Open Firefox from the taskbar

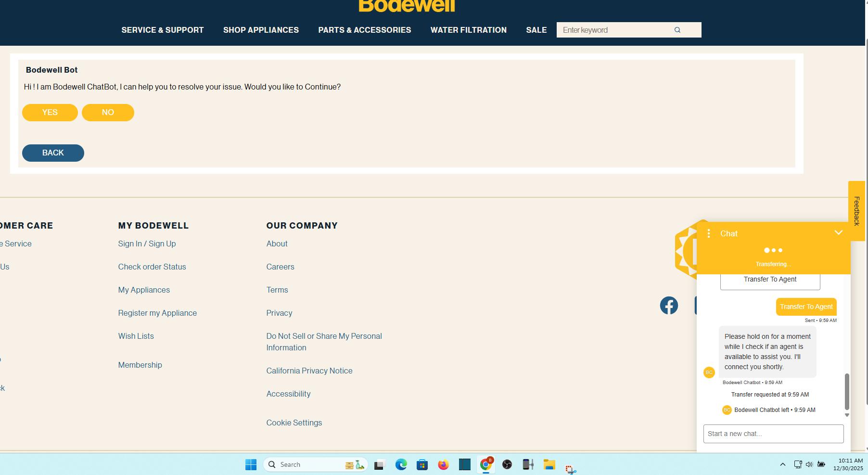[x=443, y=464]
